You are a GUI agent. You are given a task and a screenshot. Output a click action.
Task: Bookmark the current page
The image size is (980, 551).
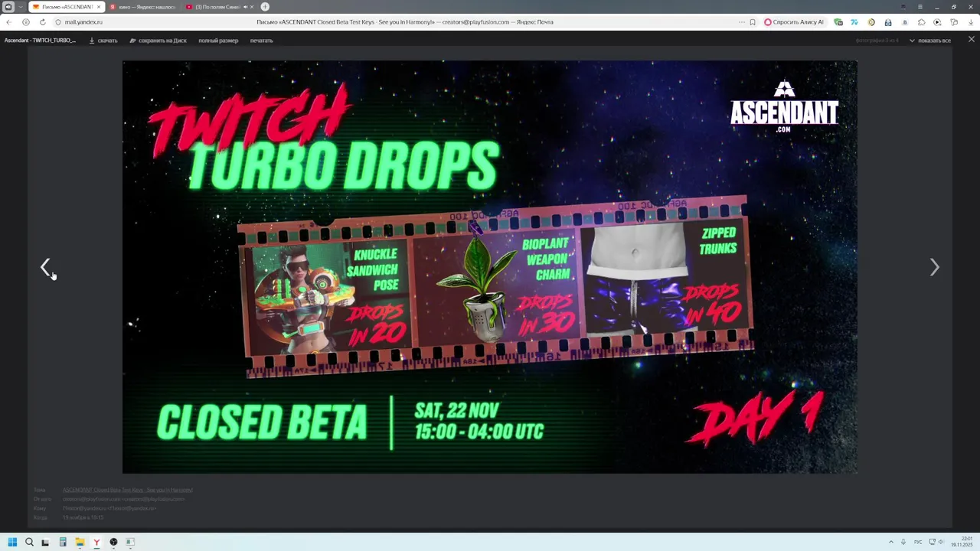(753, 22)
